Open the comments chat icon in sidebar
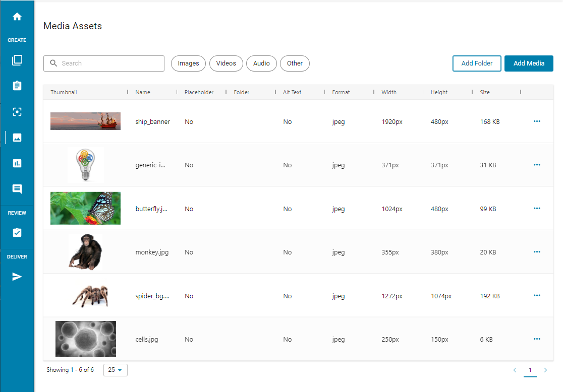The image size is (563, 392). coord(17,189)
